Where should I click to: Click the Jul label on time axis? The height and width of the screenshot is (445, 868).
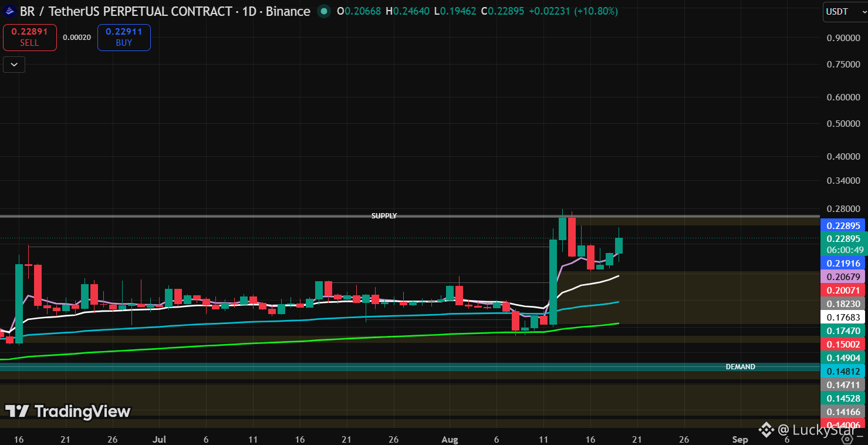coord(158,439)
